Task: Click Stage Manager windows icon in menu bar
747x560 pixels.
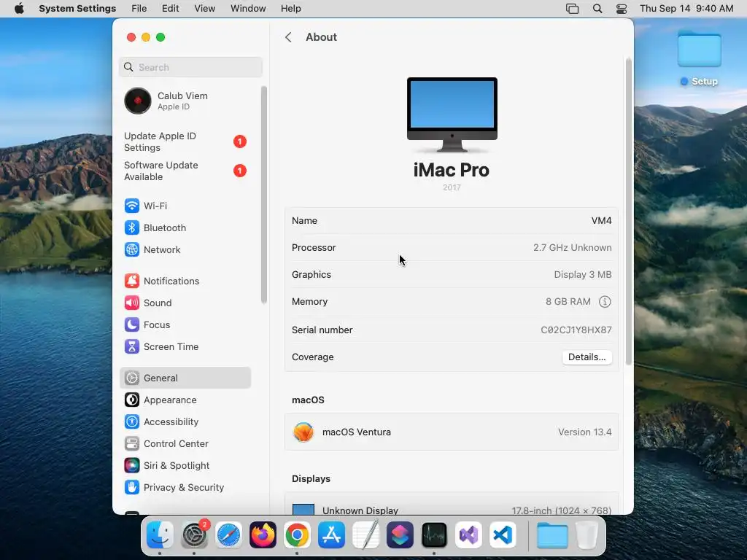Action: pyautogui.click(x=572, y=9)
